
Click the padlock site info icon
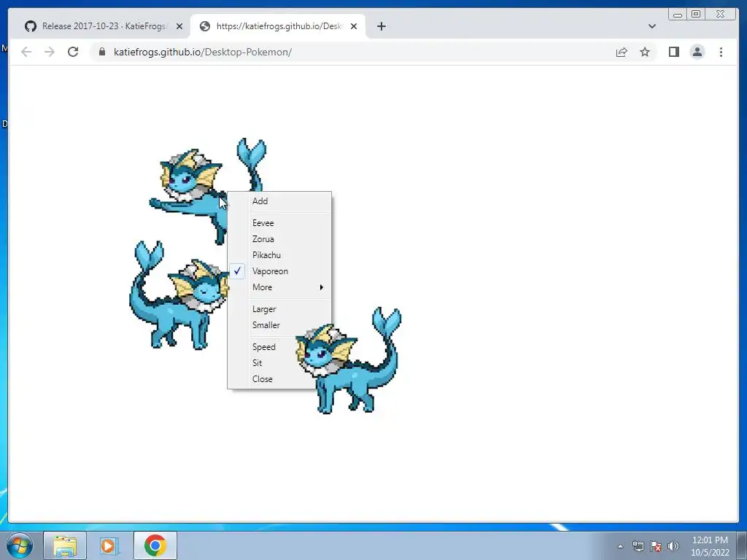click(102, 52)
